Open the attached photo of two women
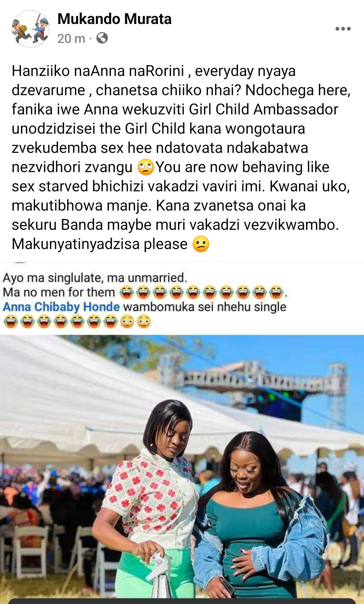Viewport: 364px width, 604px height. (182, 469)
